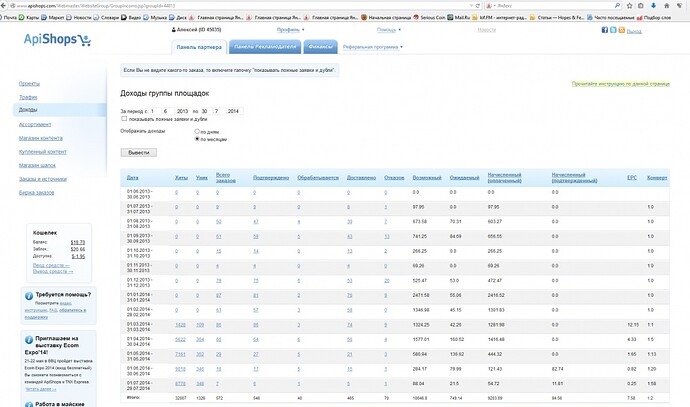Click magnifier icon in search box
Screen dimensions: 690x407
(617, 6)
